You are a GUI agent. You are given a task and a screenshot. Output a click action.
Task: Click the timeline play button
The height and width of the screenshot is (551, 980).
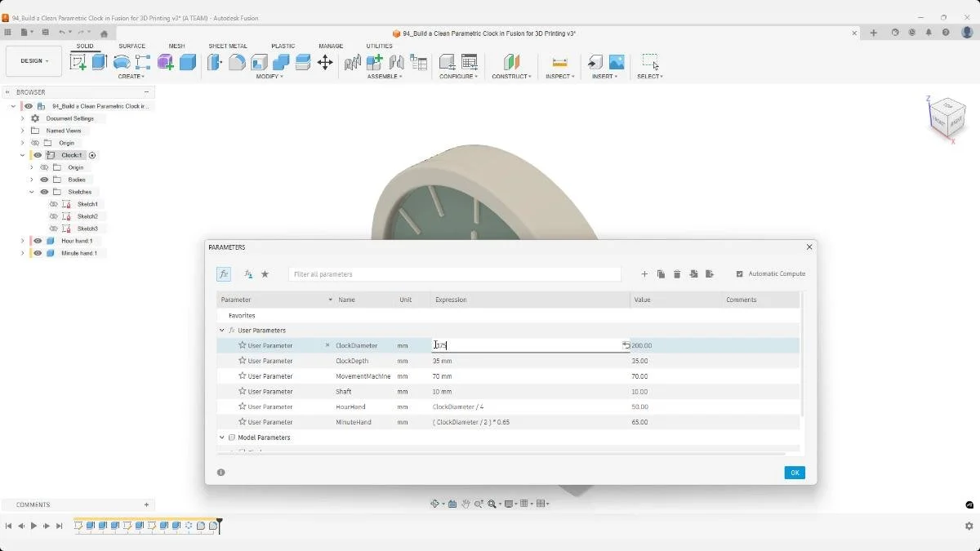point(33,527)
